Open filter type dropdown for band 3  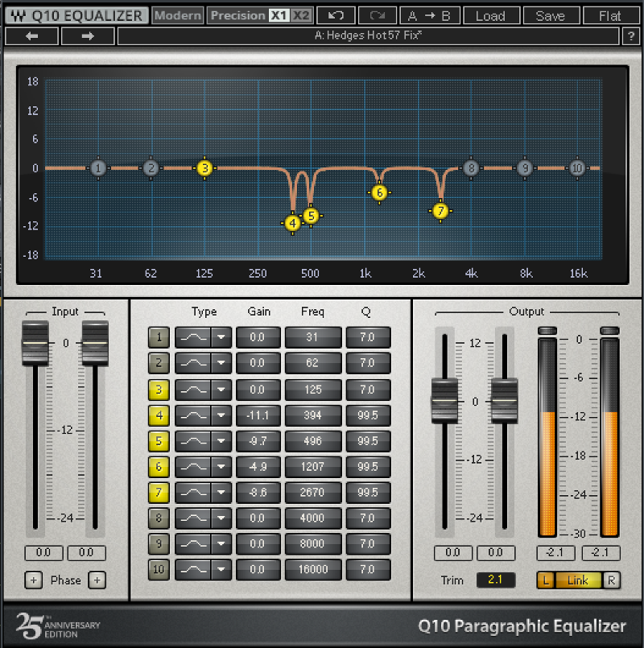(221, 390)
